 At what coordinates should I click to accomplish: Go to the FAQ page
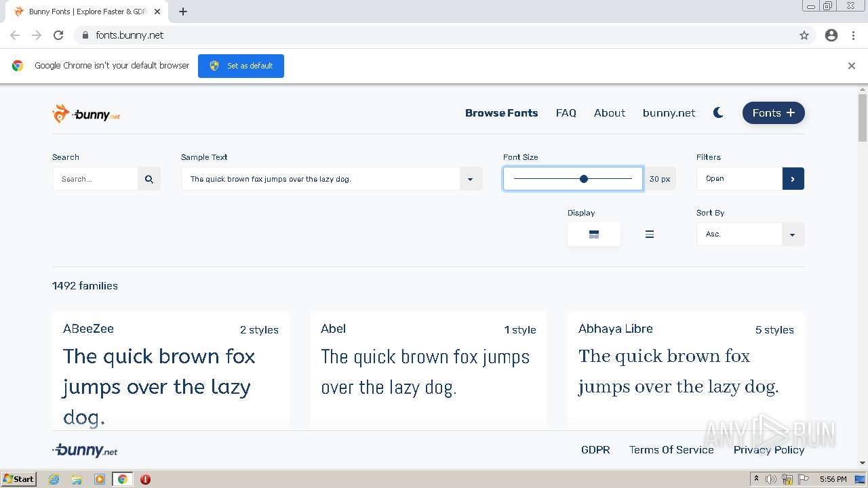tap(566, 113)
